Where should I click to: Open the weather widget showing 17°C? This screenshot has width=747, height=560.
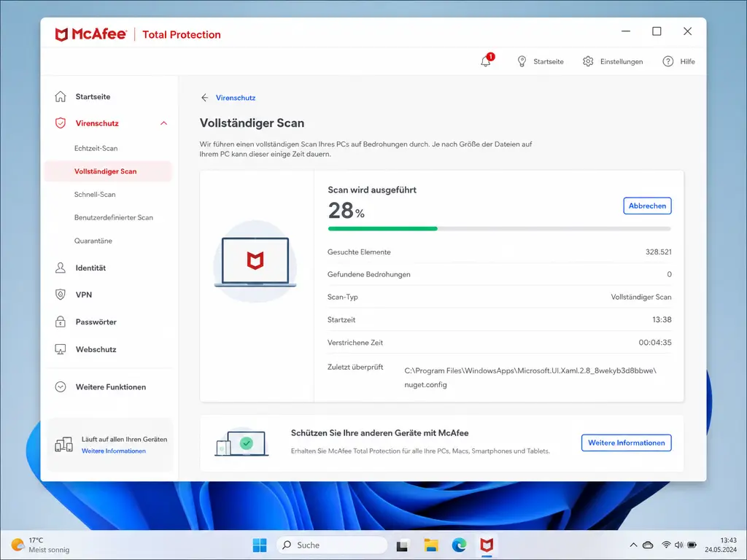pyautogui.click(x=41, y=545)
